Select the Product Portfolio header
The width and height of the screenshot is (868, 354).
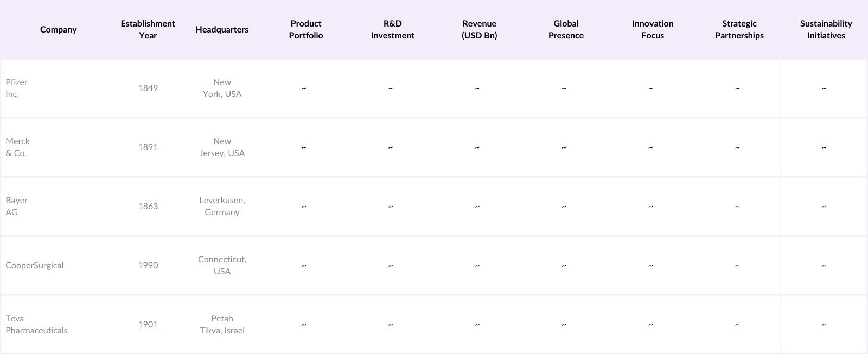click(x=306, y=29)
